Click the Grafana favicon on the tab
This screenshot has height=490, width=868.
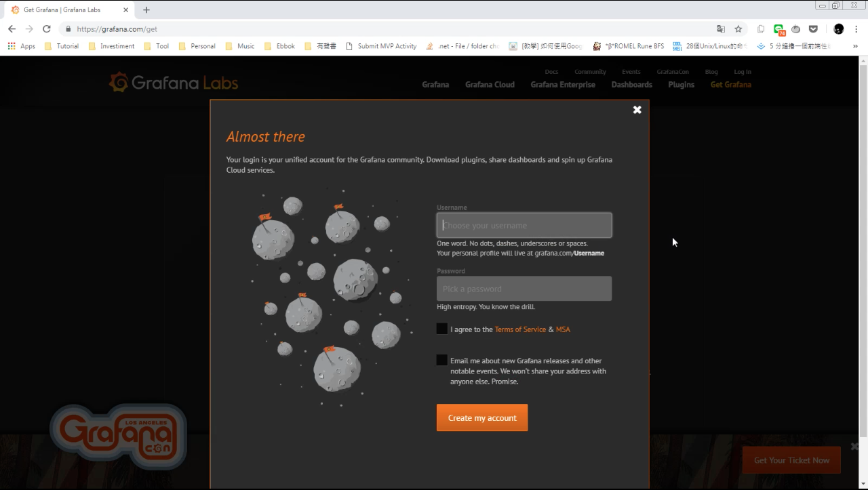click(x=16, y=10)
